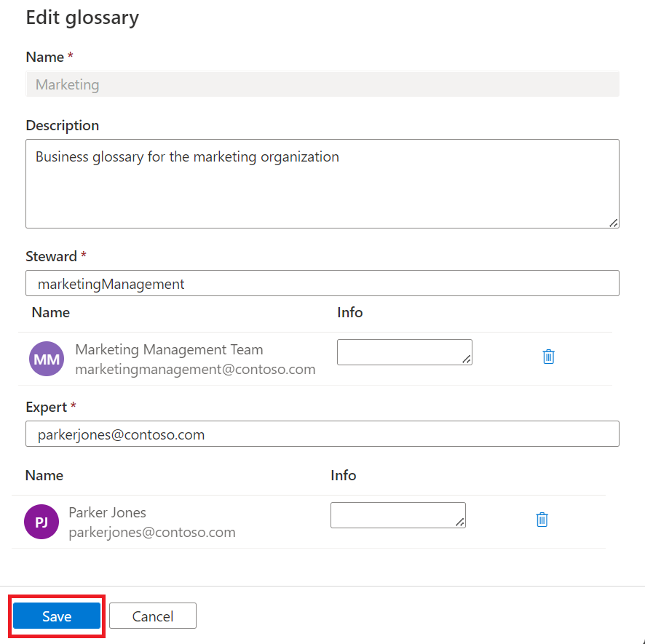645x644 pixels.
Task: Click the disabled Name field showing Marketing
Action: pyautogui.click(x=322, y=84)
